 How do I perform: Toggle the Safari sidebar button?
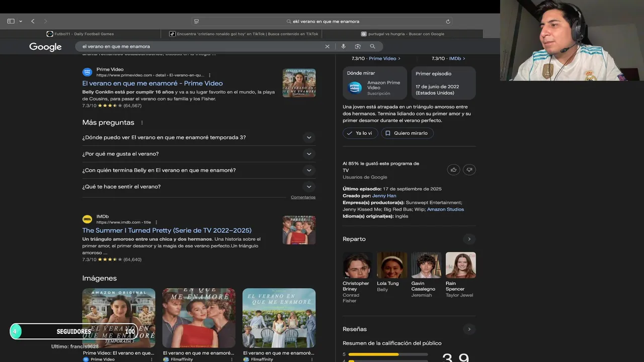(x=11, y=21)
